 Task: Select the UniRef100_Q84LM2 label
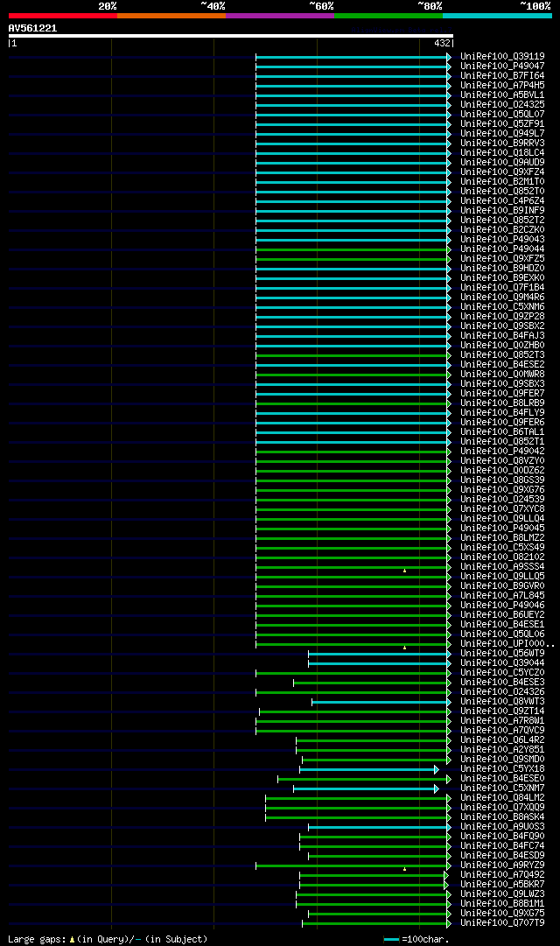502,798
